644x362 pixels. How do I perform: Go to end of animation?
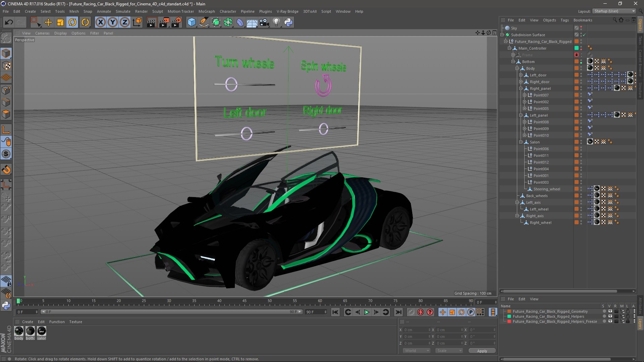click(398, 312)
